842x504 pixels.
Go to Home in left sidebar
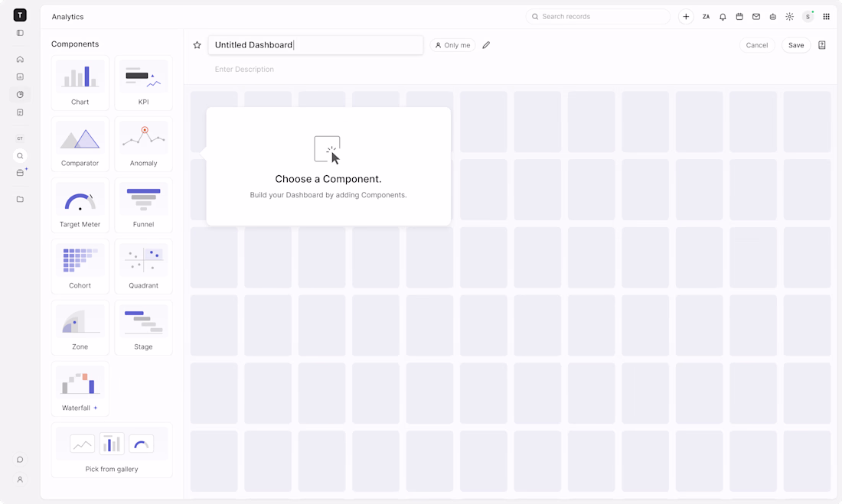tap(20, 59)
